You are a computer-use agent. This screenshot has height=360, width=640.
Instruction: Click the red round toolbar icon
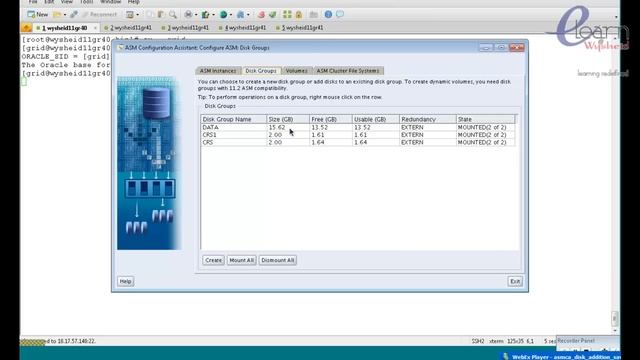tap(261, 15)
